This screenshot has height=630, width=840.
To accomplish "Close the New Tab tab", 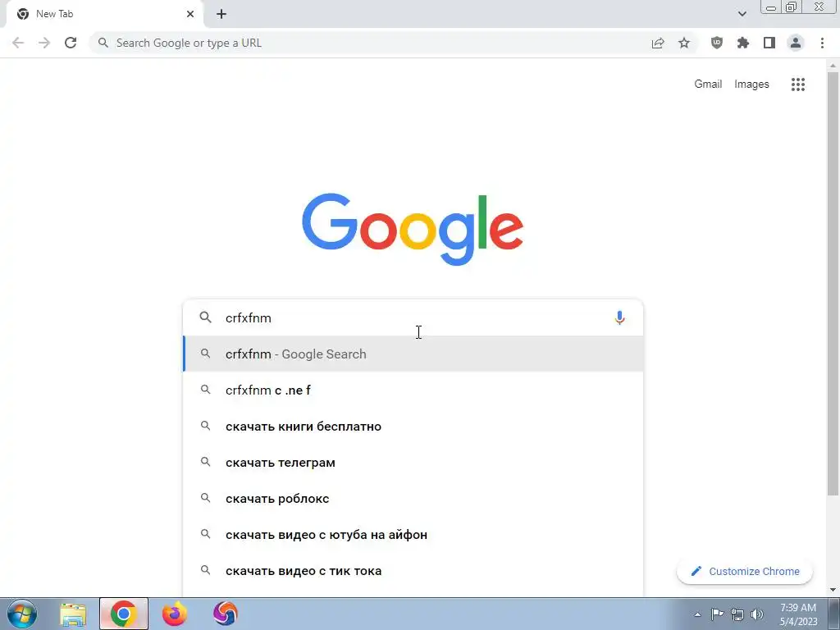I will pyautogui.click(x=190, y=14).
